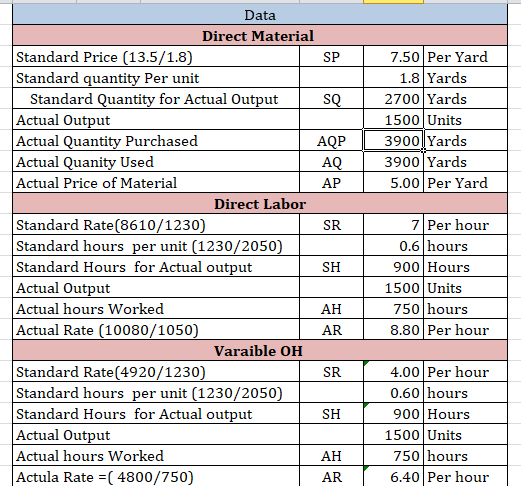Click 'Per hour' unit beside 8.80
Screen dimensions: 521x486
pyautogui.click(x=466, y=330)
